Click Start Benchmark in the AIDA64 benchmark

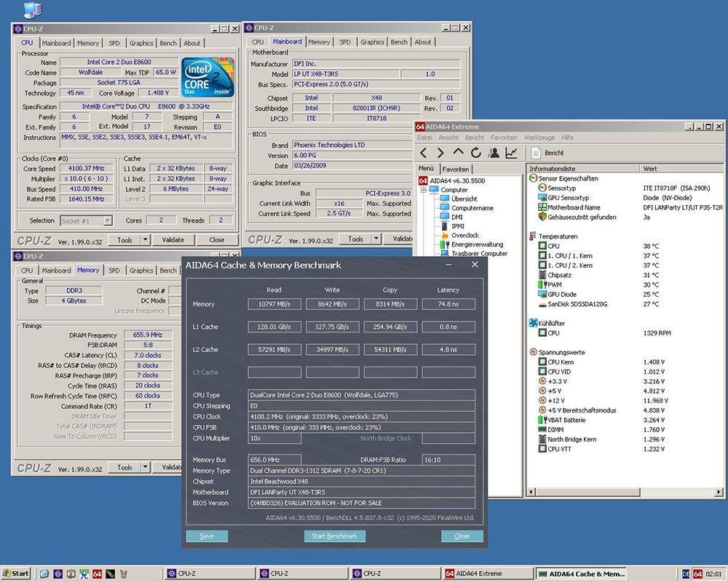coord(334,536)
